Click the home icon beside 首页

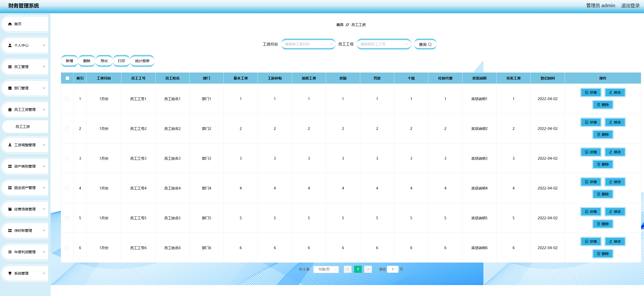10,24
